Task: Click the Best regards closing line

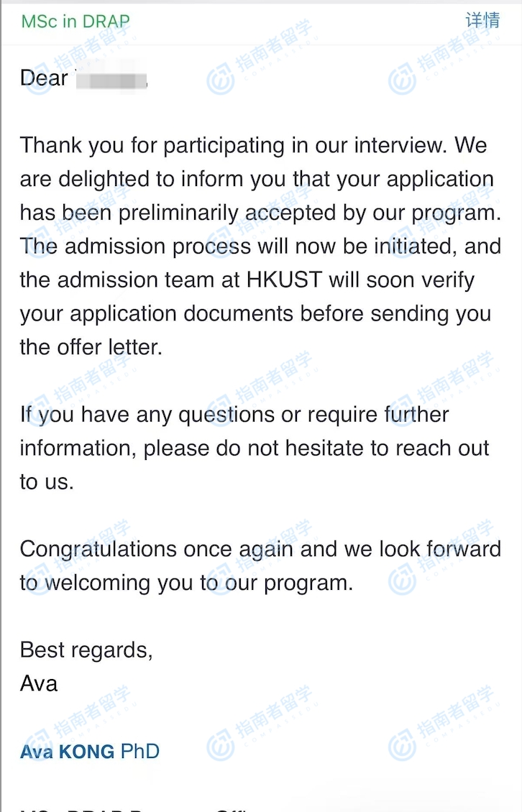Action: (x=86, y=650)
